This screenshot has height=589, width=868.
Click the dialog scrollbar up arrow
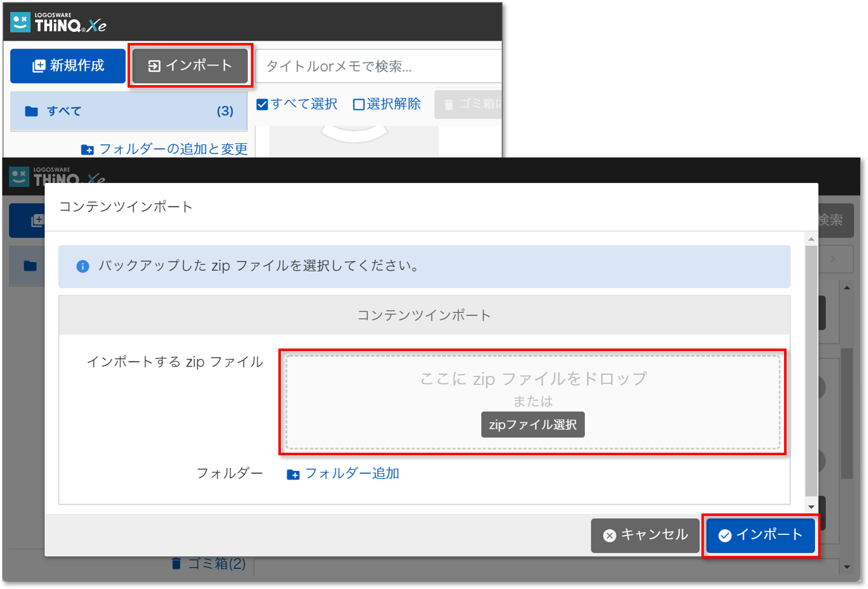point(811,239)
